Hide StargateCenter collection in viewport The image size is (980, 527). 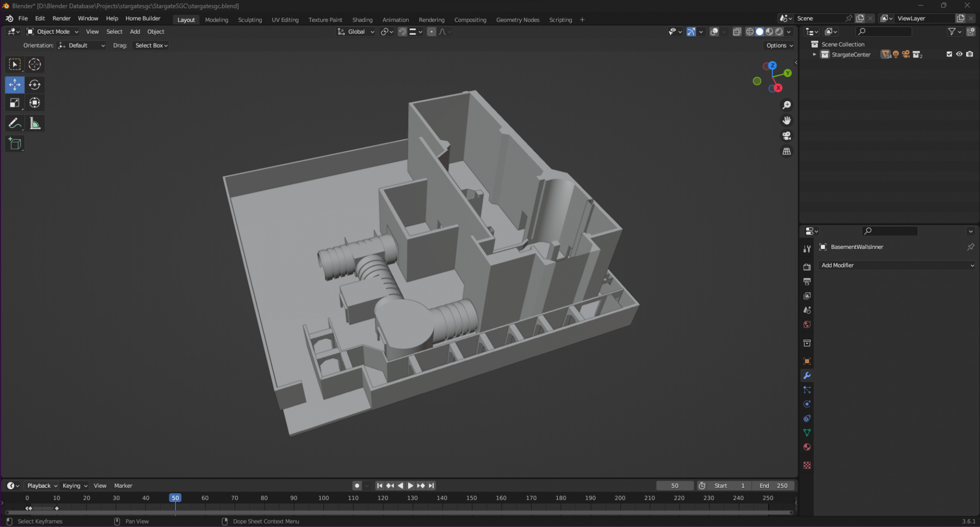(959, 54)
